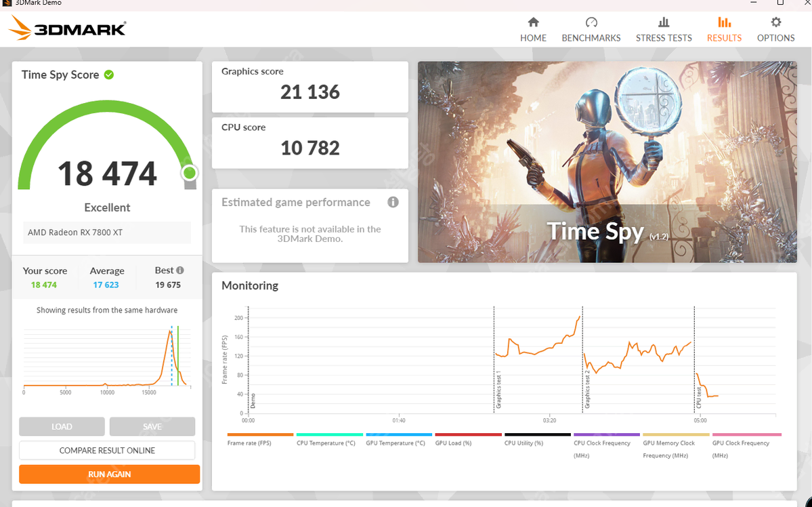Click 'Showing results from the same hardware'
This screenshot has height=507, width=812.
(x=107, y=310)
